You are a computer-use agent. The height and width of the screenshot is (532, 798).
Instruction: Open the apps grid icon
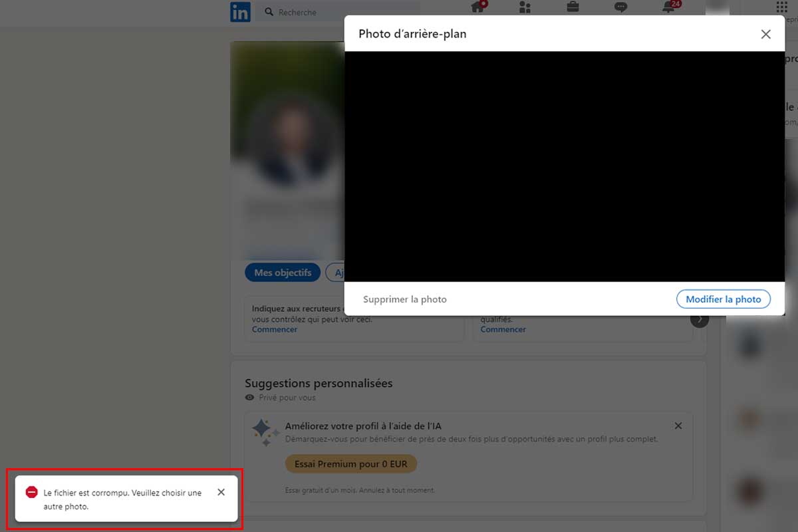click(x=782, y=7)
